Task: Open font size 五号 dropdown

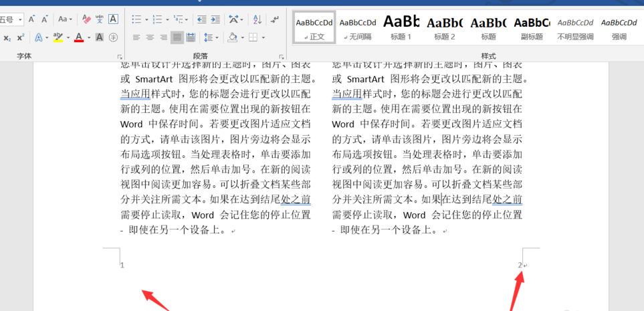Action: [x=21, y=19]
